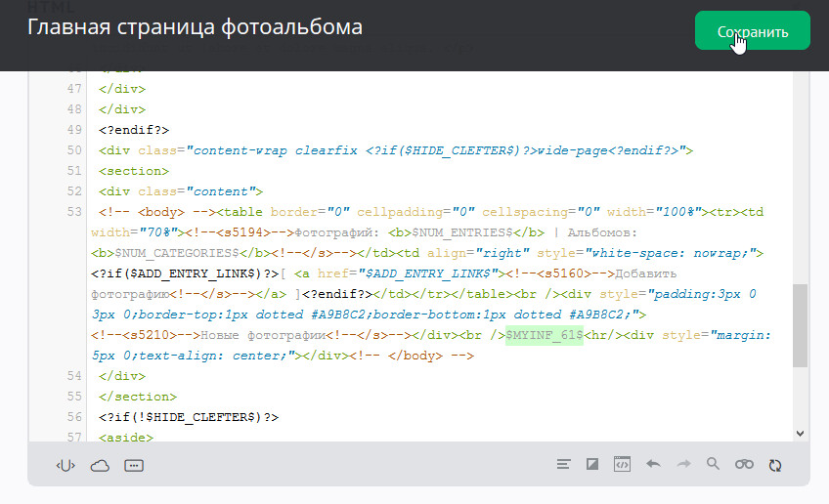Click the text align lines icon
Viewport: 829px width, 504px height.
point(563,465)
